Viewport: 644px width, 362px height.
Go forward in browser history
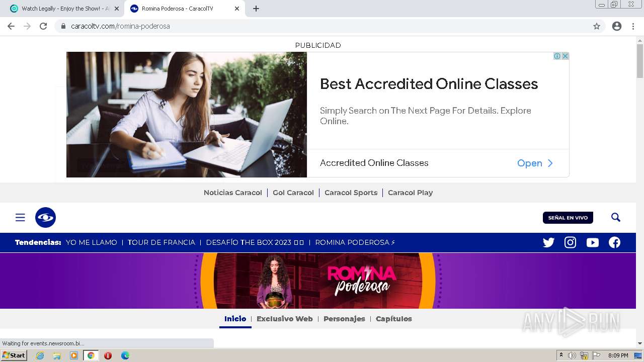pos(27,26)
